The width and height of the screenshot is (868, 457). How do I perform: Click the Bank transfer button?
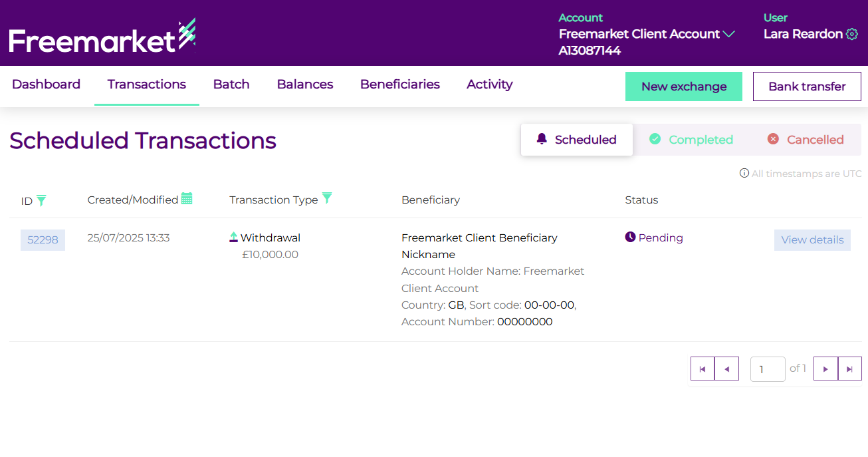coord(807,86)
